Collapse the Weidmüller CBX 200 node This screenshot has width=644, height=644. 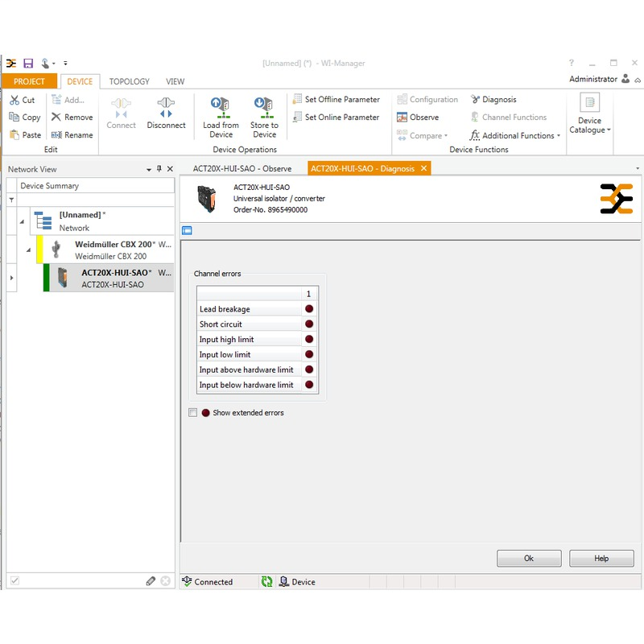(x=29, y=250)
